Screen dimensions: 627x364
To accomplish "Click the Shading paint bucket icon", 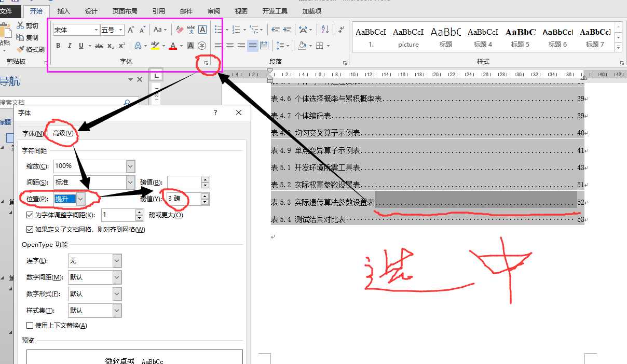I will pyautogui.click(x=302, y=46).
